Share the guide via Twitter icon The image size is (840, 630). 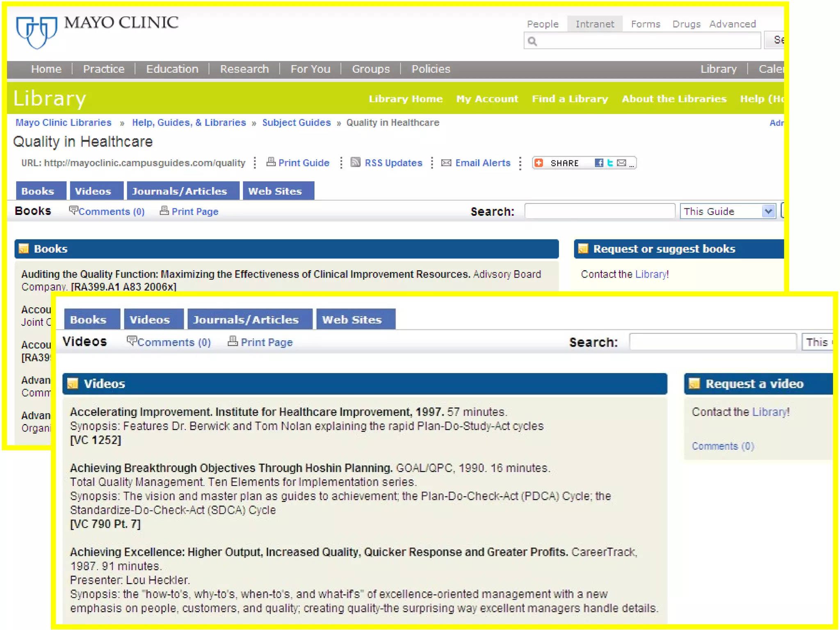tap(610, 163)
